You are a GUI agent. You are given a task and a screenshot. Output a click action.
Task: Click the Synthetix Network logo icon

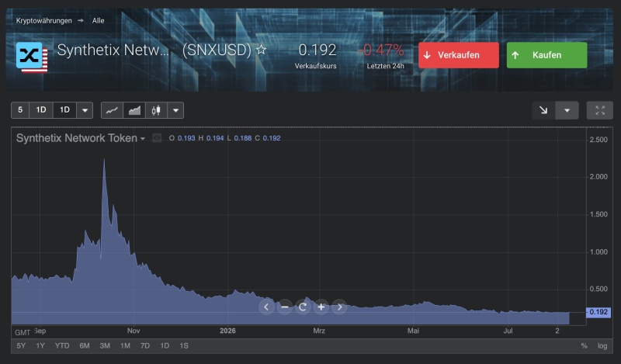tap(32, 57)
